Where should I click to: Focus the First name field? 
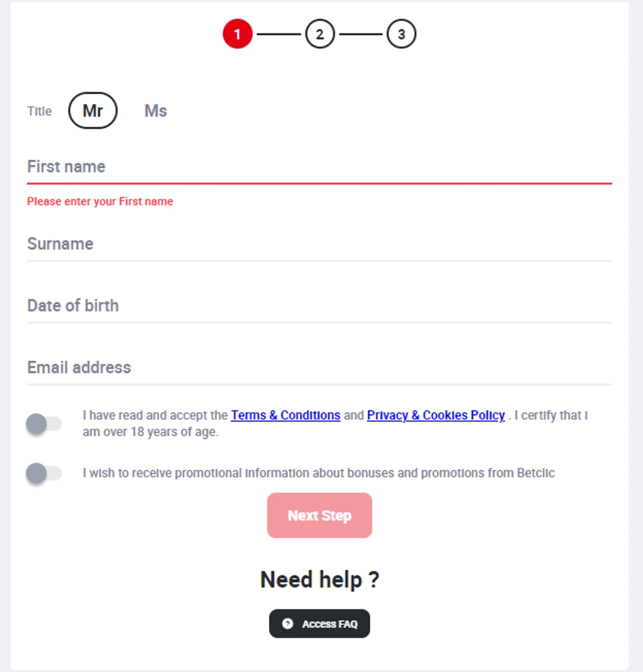click(x=319, y=167)
